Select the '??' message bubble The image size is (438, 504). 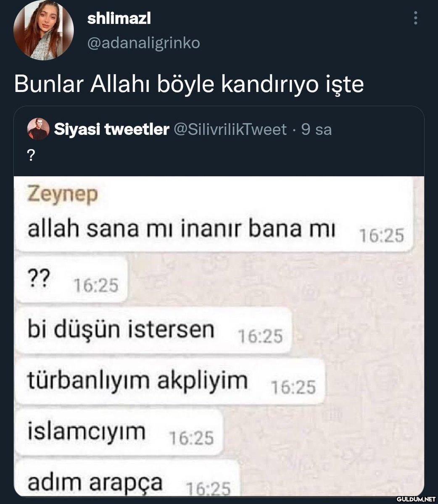[71, 280]
